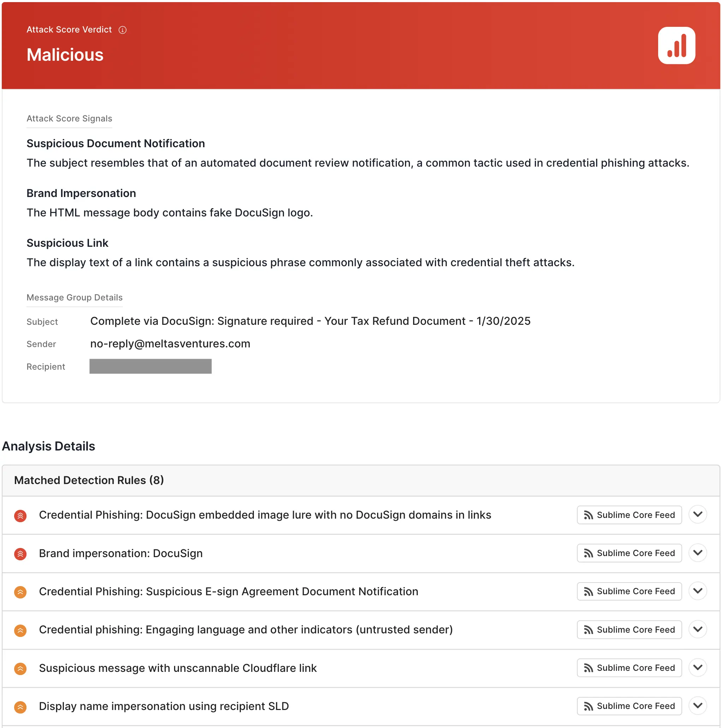Select the Attack Score Signals tab heading

pyautogui.click(x=69, y=119)
